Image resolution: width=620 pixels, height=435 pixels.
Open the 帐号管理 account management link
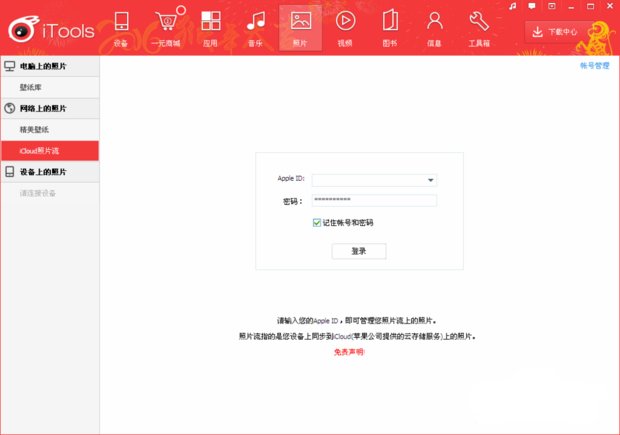coord(595,66)
